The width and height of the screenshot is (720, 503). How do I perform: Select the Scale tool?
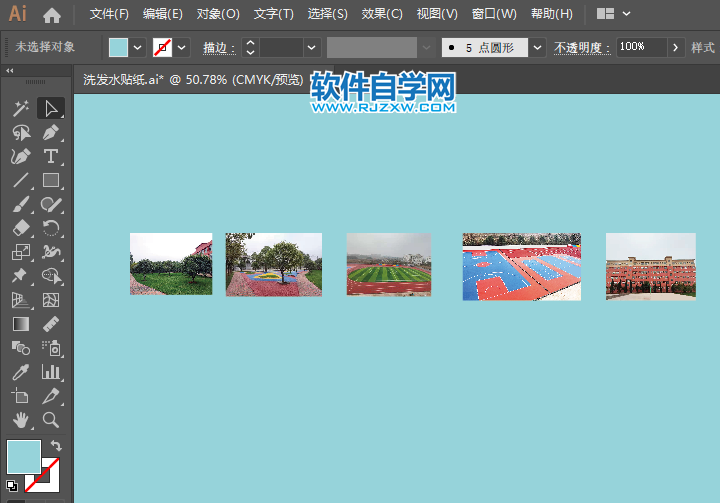click(x=21, y=252)
